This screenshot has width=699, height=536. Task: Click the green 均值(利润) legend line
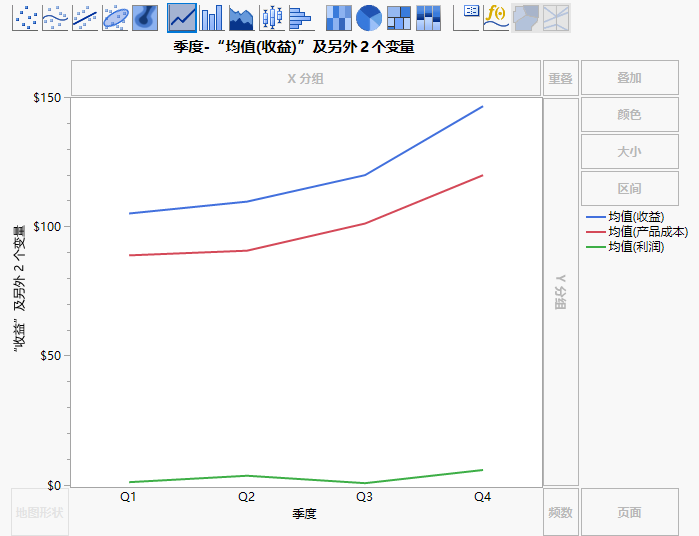(x=596, y=247)
